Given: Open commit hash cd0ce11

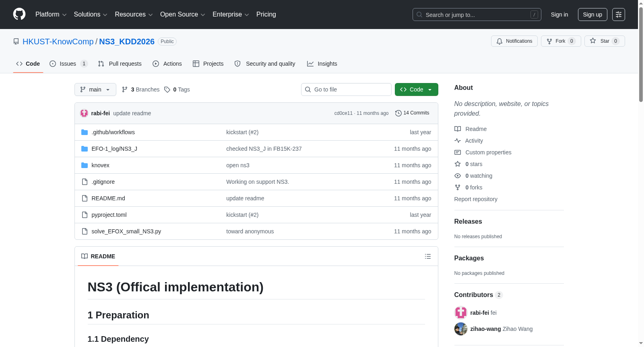Looking at the screenshot, I should (x=343, y=113).
